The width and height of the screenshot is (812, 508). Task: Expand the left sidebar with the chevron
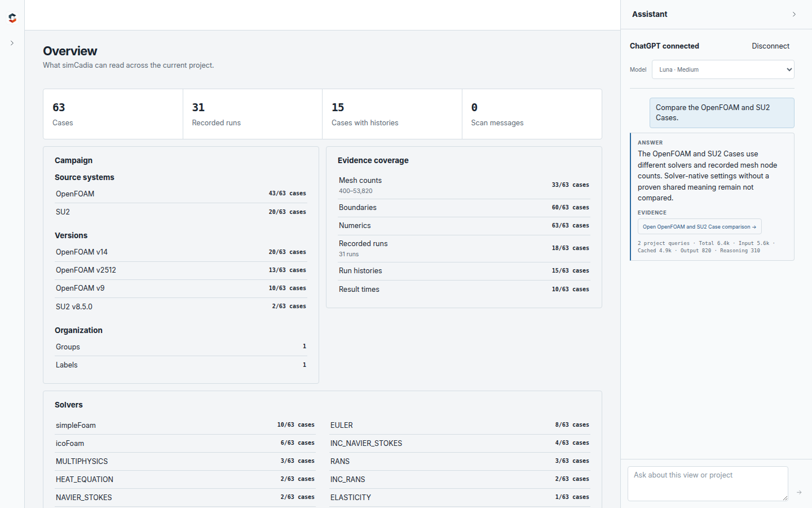(x=12, y=43)
